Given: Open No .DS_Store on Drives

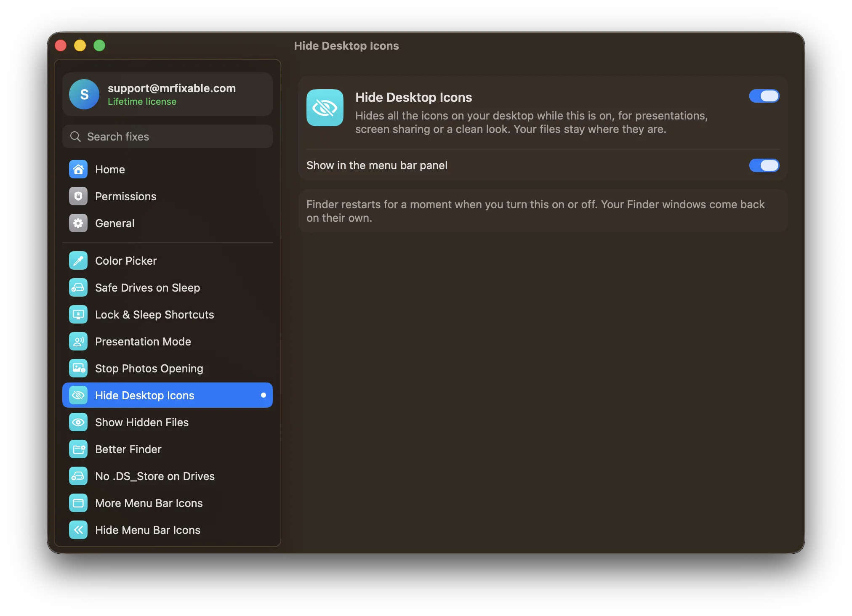Looking at the screenshot, I should pyautogui.click(x=168, y=476).
